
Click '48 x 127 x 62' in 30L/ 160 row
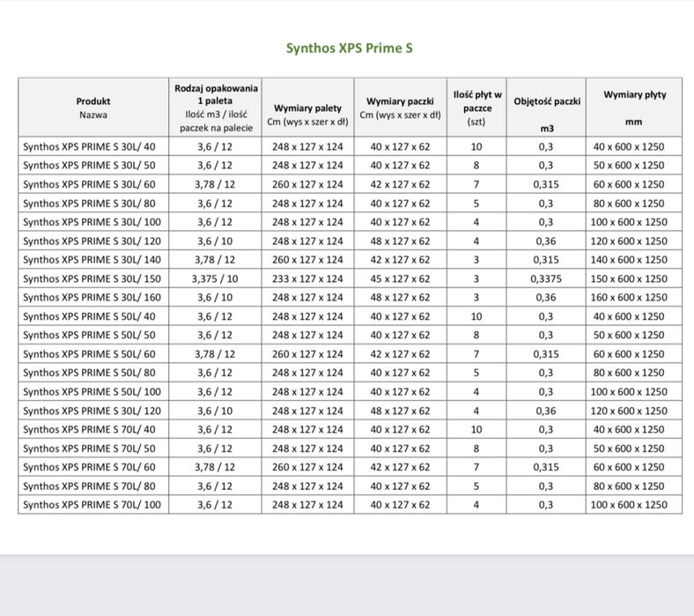click(400, 297)
